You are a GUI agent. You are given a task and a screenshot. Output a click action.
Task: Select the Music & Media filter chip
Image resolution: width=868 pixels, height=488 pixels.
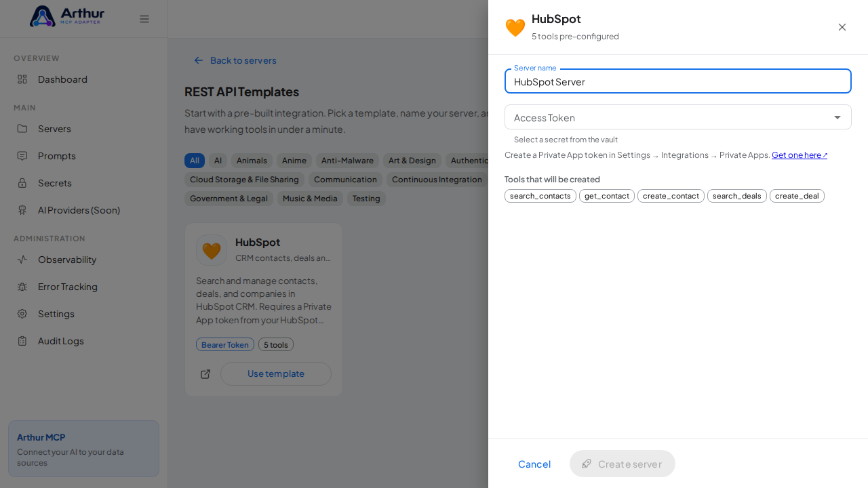310,199
